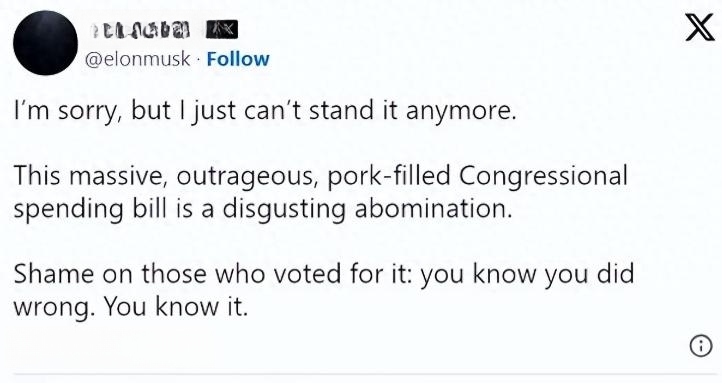
Task: Click the line "I'm sorry, but I just can't"
Action: (265, 112)
